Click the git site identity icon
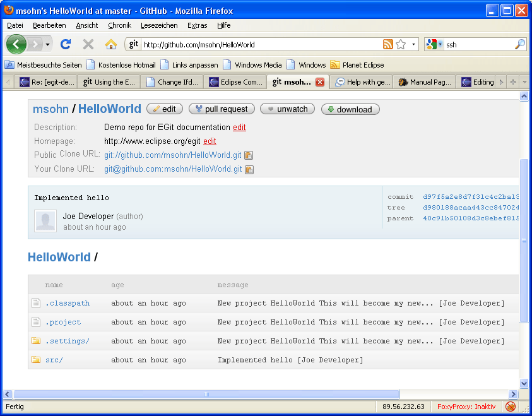Image resolution: width=532 pixels, height=416 pixels. pos(134,44)
